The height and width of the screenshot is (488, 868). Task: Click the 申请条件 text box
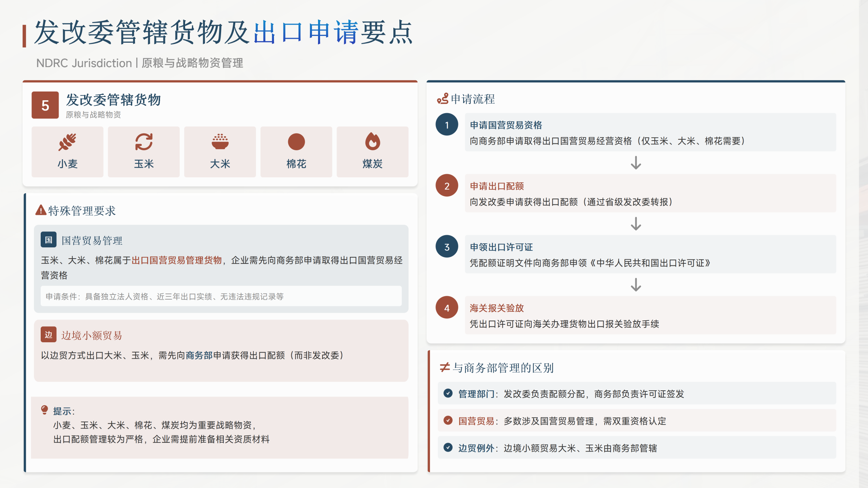click(x=221, y=296)
